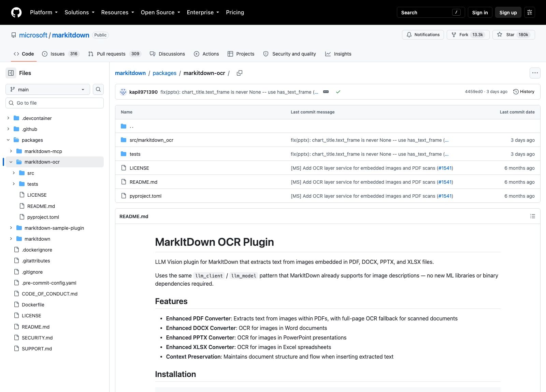Open the Enterprise menu
The width and height of the screenshot is (546, 392).
click(203, 12)
